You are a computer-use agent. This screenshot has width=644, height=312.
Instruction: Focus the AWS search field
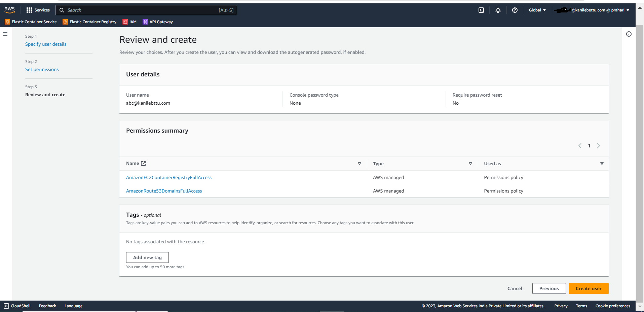pyautogui.click(x=146, y=10)
